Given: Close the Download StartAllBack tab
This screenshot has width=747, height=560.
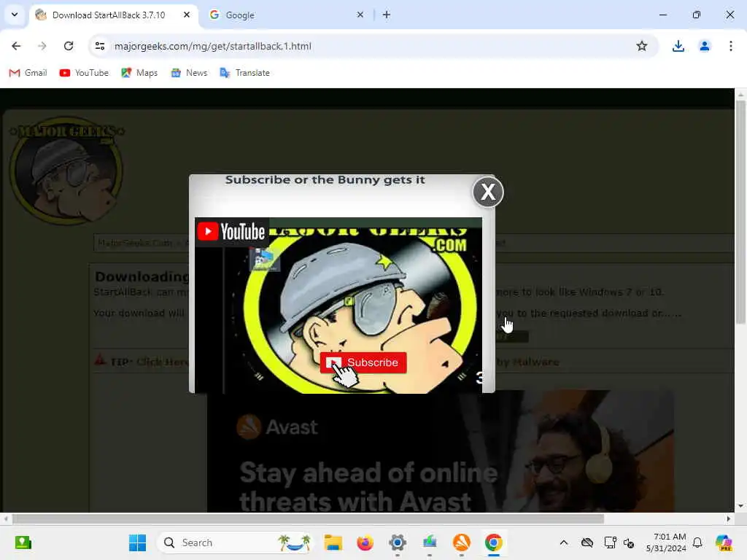Looking at the screenshot, I should click(x=187, y=15).
